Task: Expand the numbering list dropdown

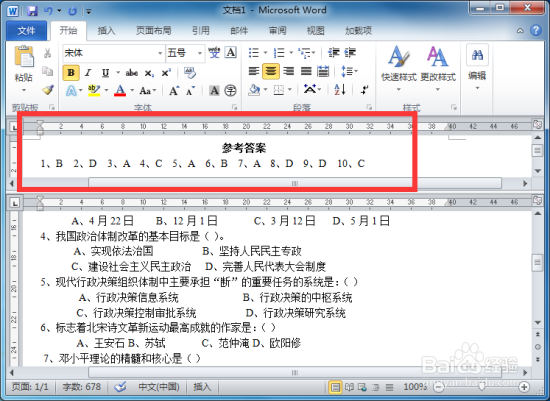Action: tap(291, 53)
